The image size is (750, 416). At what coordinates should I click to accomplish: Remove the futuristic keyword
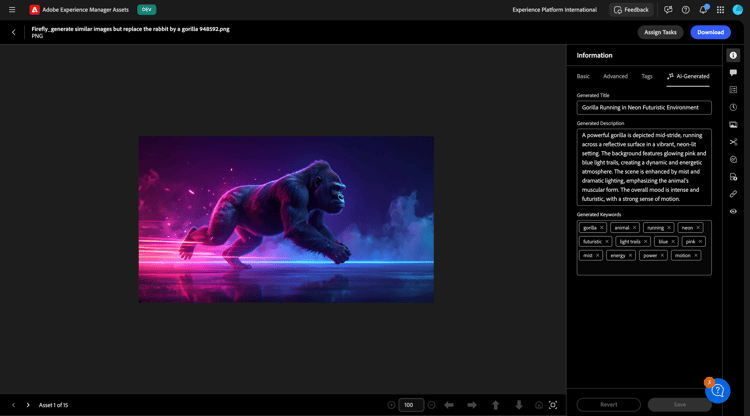607,241
